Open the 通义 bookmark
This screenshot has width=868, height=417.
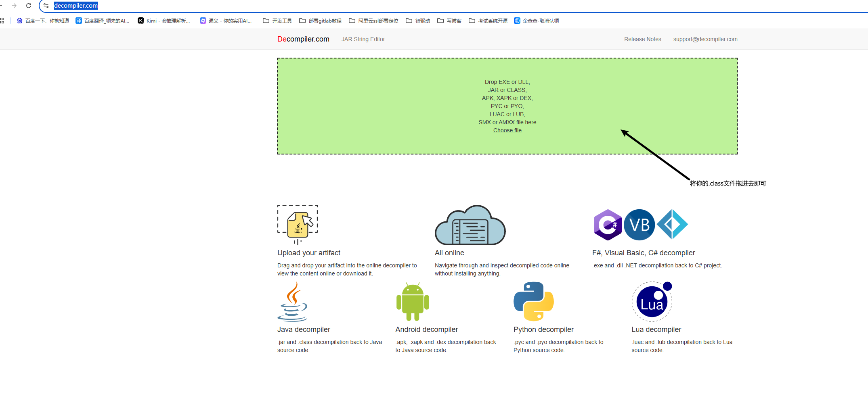226,21
